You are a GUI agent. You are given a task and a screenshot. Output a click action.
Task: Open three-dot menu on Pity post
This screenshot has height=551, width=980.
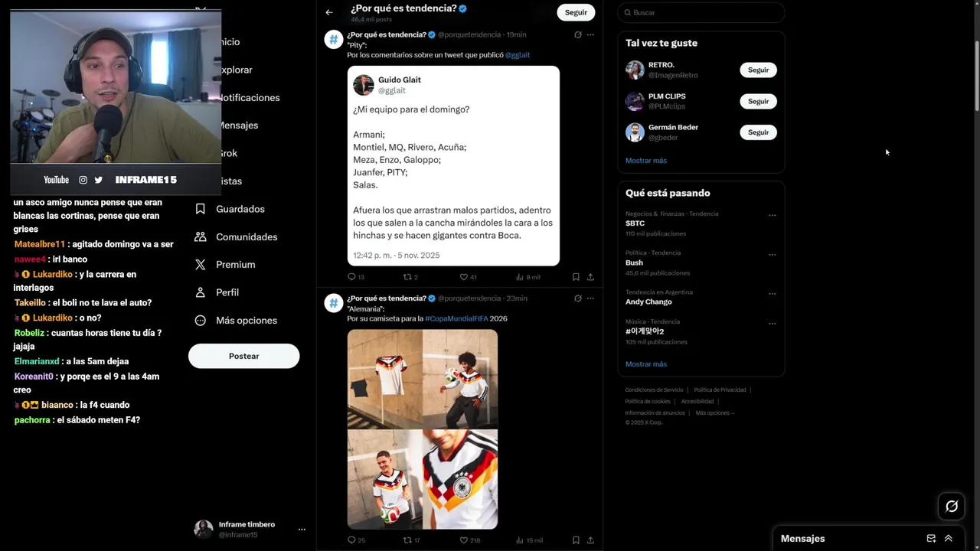[x=590, y=34]
